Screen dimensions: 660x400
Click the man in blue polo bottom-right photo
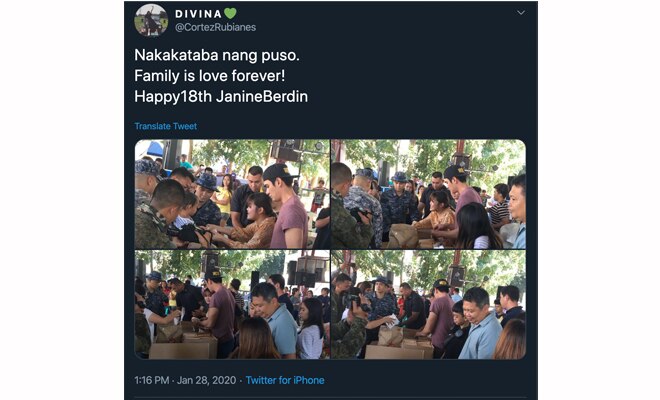pos(480,324)
